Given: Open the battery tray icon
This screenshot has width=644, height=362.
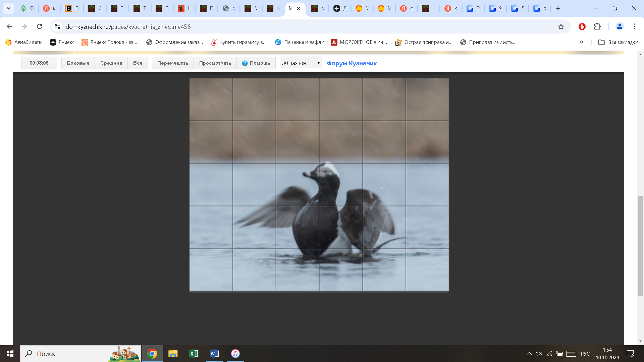Looking at the screenshot, I should 559,354.
